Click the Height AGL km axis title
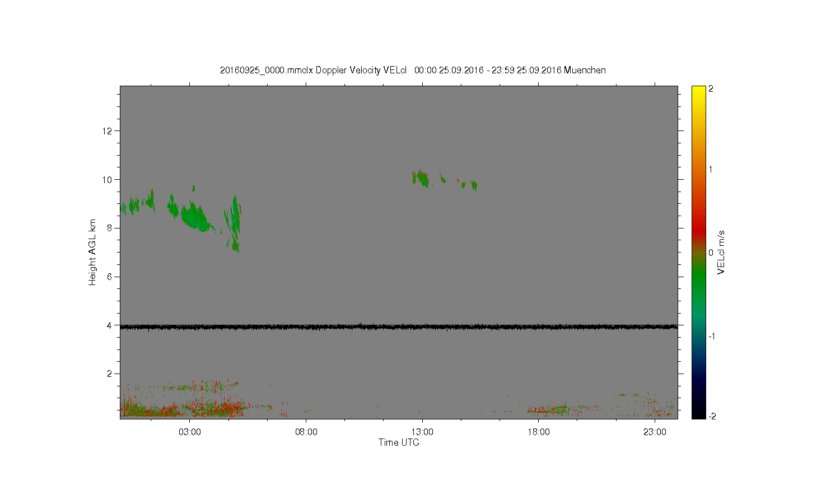This screenshot has height=504, width=840. pyautogui.click(x=92, y=253)
